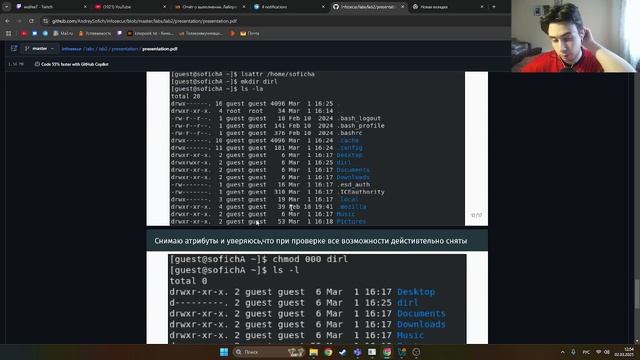Screen dimensions: 640x360
Task: Reload the current page
Action: [31, 21]
